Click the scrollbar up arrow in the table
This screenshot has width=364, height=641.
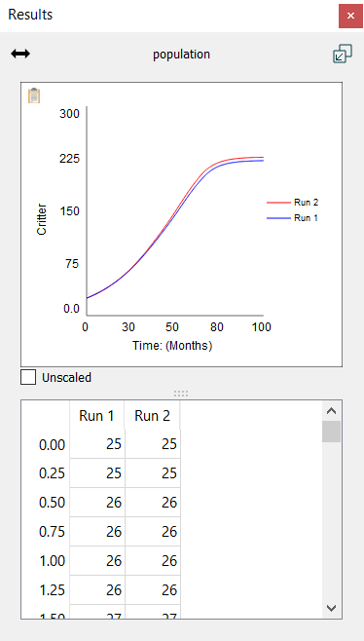pos(331,411)
